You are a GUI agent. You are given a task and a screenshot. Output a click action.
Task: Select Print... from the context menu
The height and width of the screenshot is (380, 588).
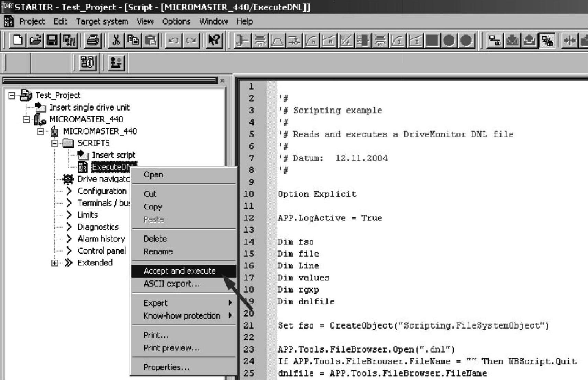(184, 335)
